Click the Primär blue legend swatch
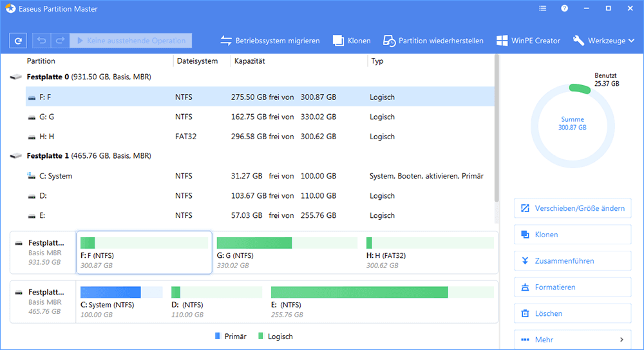The image size is (644, 350). 218,336
